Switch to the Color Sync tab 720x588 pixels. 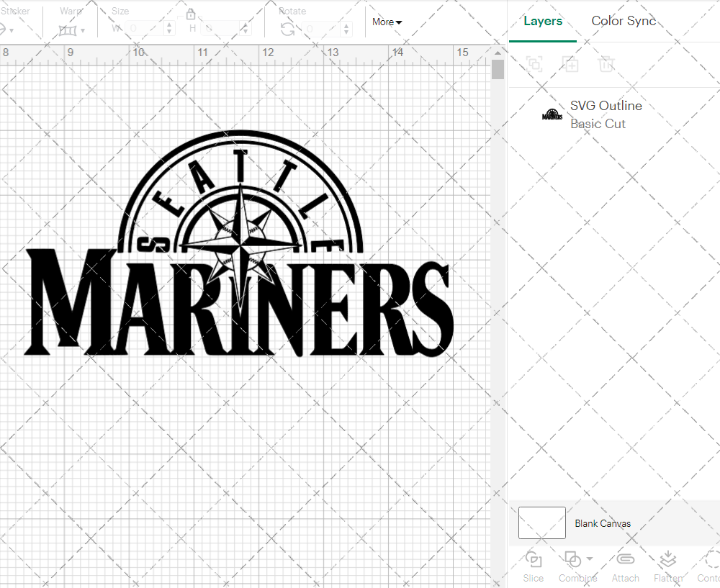pos(624,21)
